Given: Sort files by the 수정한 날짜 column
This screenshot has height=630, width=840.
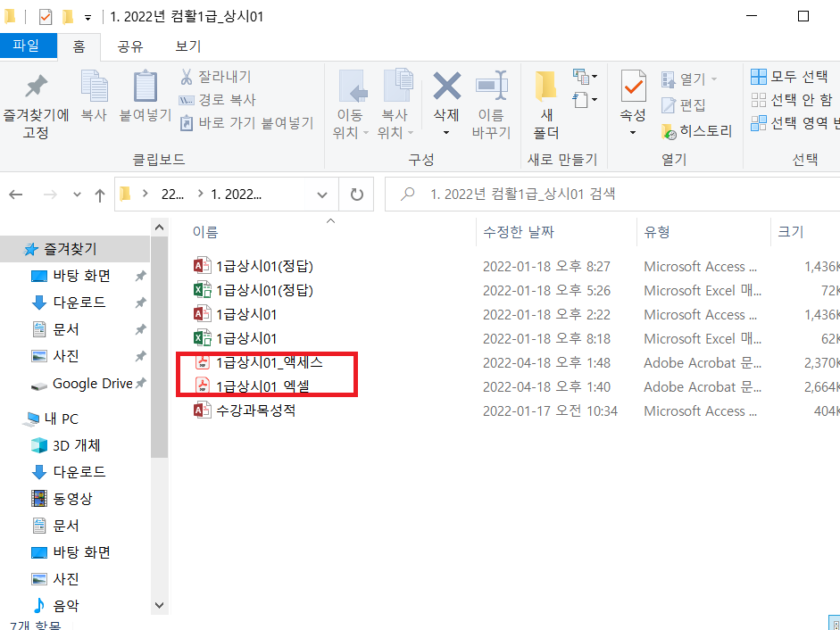Looking at the screenshot, I should click(x=519, y=232).
